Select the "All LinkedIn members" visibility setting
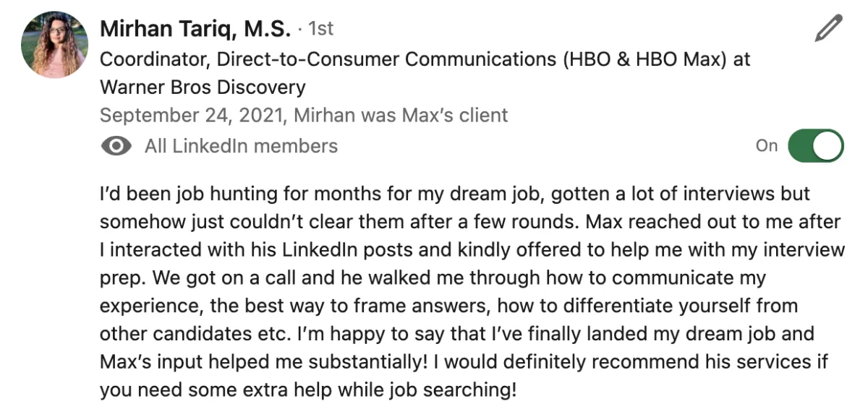 click(x=241, y=147)
